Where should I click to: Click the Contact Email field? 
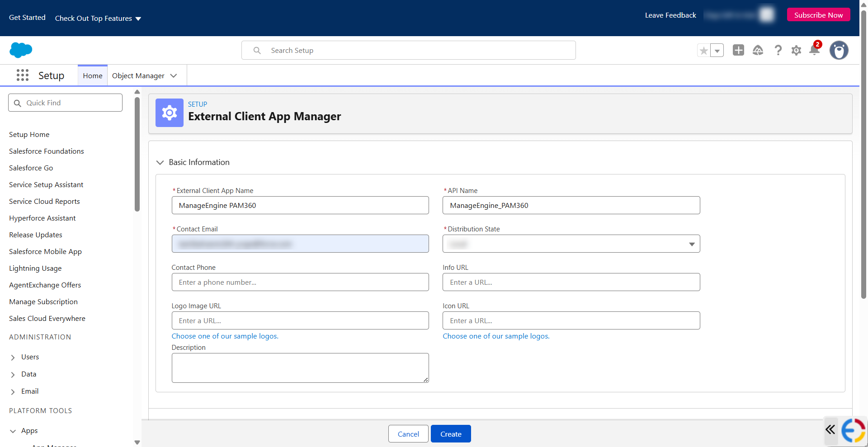(x=300, y=244)
